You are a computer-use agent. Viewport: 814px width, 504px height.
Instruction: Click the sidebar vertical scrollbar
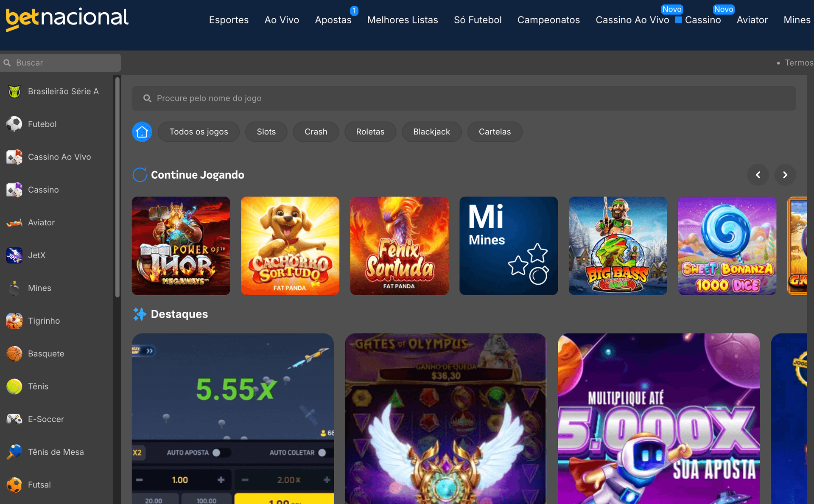[117, 187]
